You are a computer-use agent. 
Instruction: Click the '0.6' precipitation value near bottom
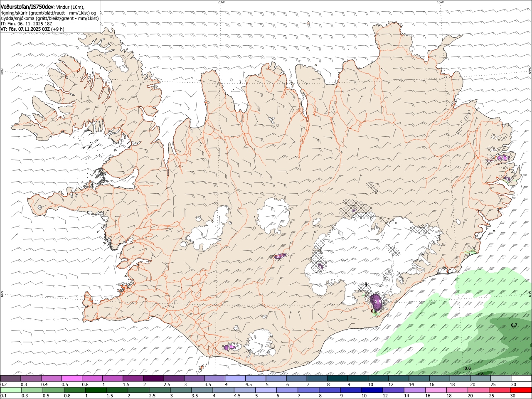click(467, 368)
